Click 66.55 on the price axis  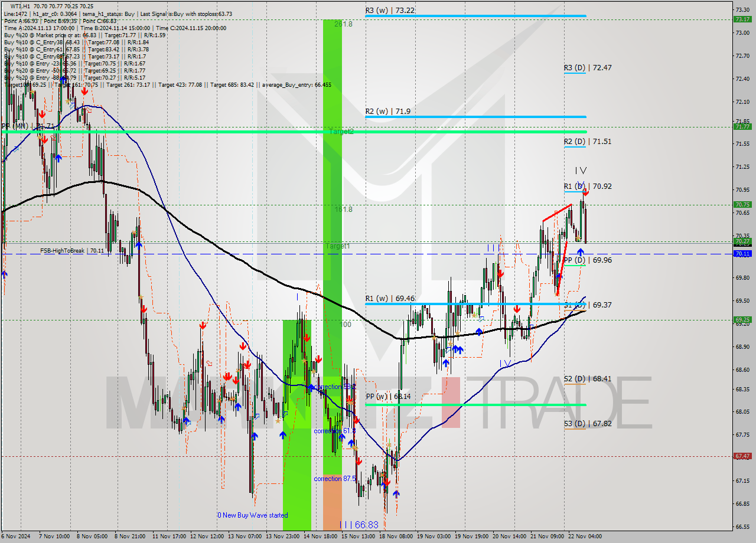coord(742,527)
